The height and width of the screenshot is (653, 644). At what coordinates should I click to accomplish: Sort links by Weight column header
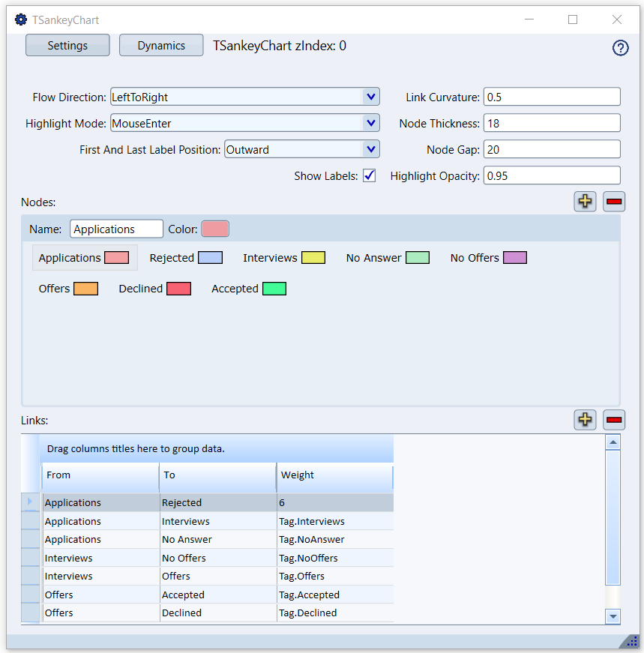(334, 475)
